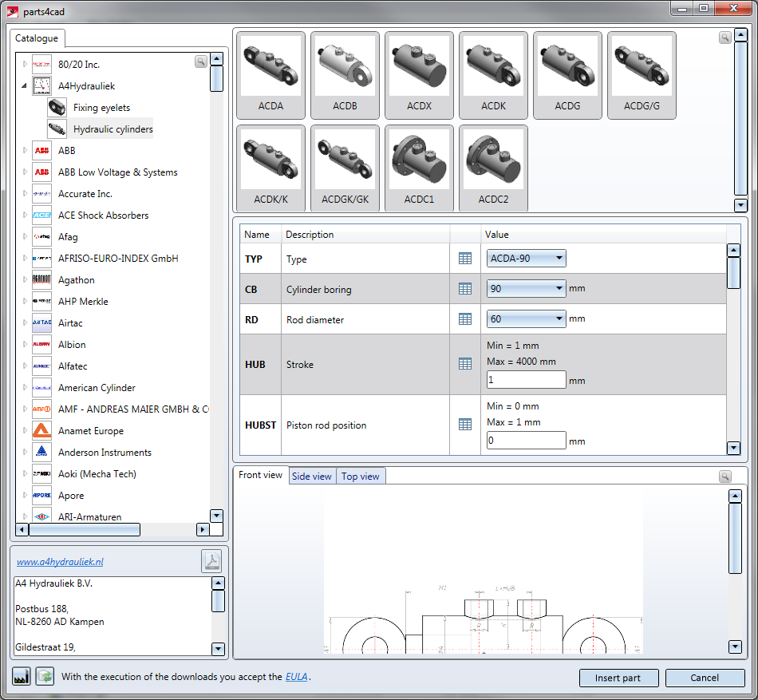The image size is (758, 700).
Task: Click the Cancel button
Action: 705,678
